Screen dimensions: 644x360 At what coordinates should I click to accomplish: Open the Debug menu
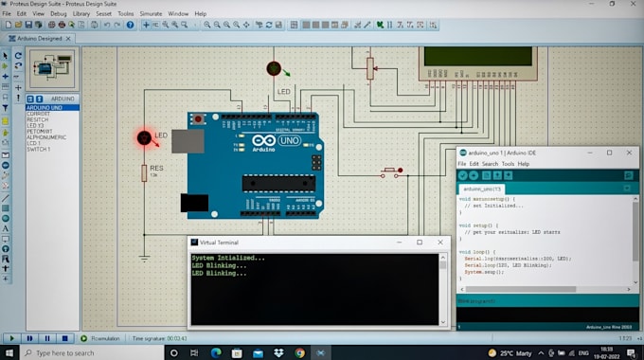pos(59,13)
